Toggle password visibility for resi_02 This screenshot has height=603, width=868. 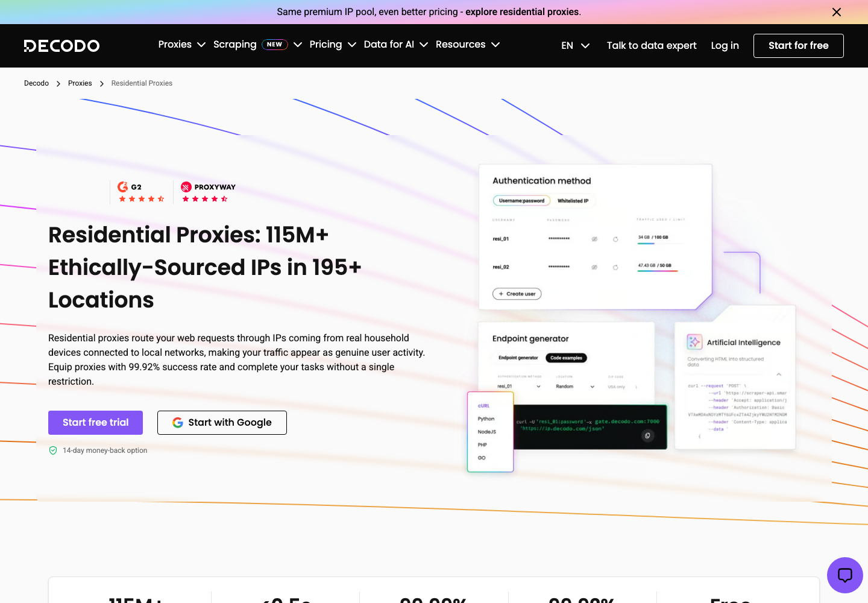(x=594, y=267)
